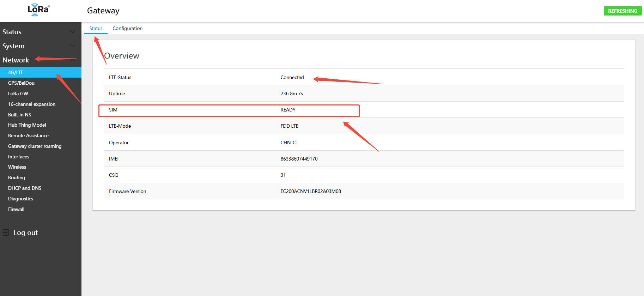Open the Firewall settings
Screen dimensions: 644x296
click(x=16, y=209)
